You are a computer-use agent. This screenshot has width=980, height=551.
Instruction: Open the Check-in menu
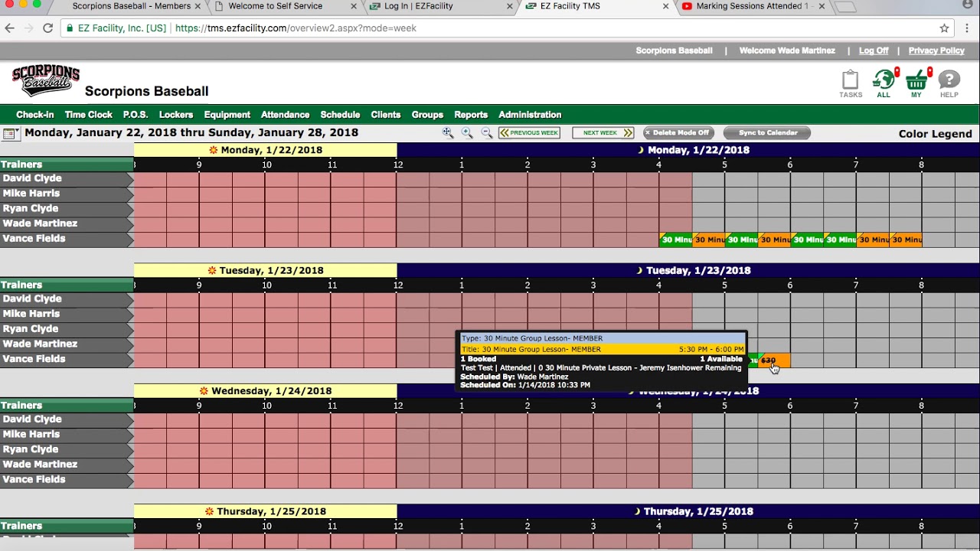[x=35, y=115]
